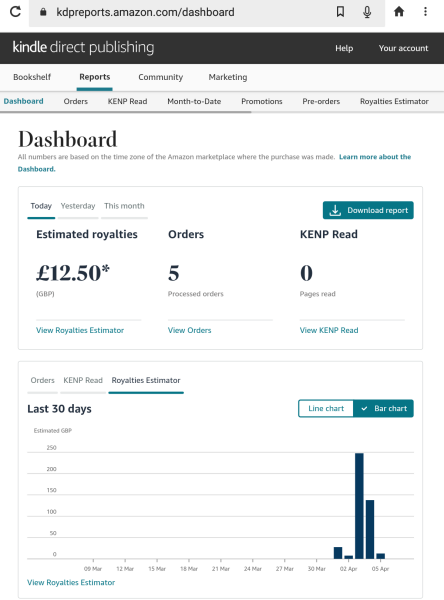Click the Dashboard page heading
The height and width of the screenshot is (600, 444).
(67, 139)
